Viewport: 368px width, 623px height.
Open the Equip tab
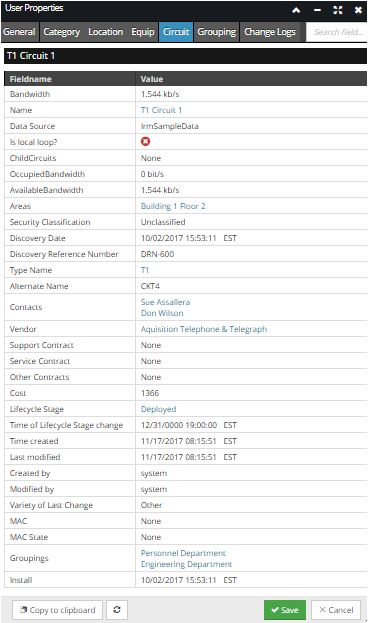[x=143, y=32]
